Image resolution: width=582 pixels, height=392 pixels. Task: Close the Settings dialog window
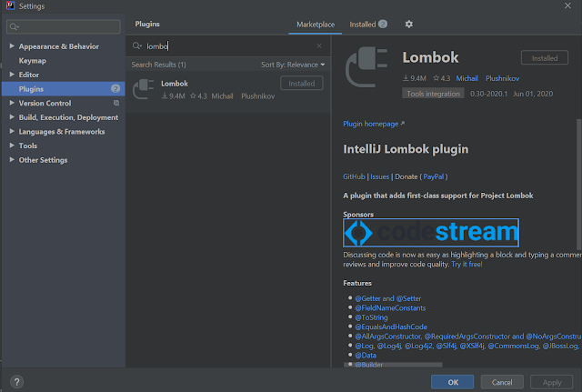coord(567,5)
